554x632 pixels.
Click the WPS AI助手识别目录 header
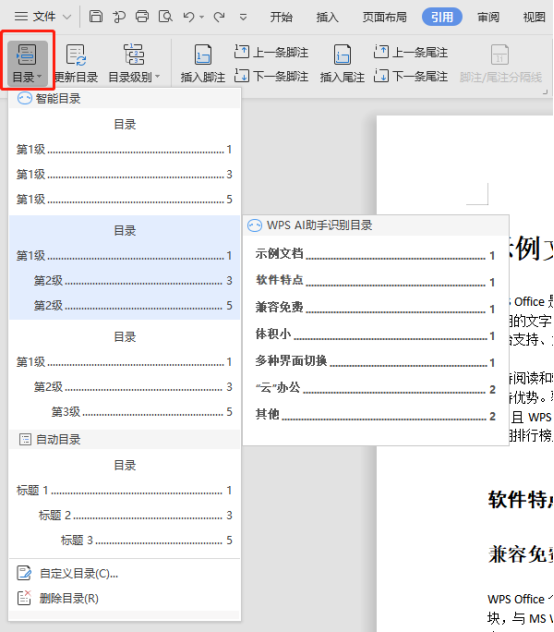376,225
